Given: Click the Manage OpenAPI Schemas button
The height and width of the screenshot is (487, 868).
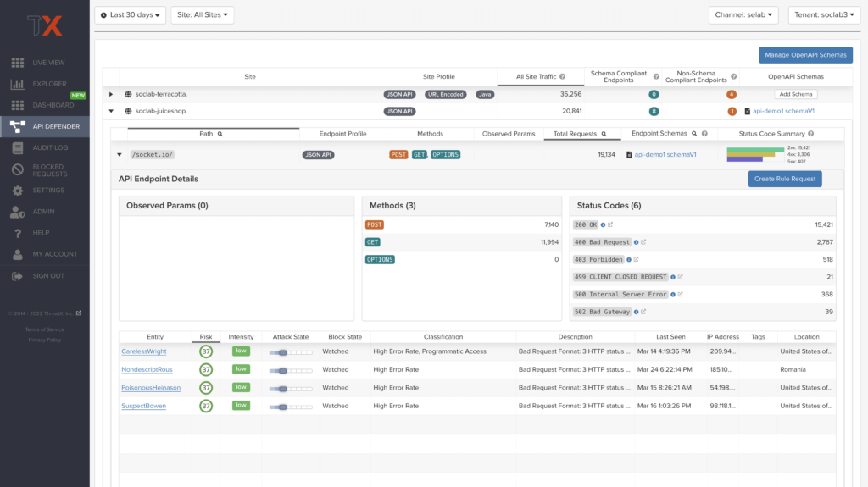Looking at the screenshot, I should [x=805, y=55].
